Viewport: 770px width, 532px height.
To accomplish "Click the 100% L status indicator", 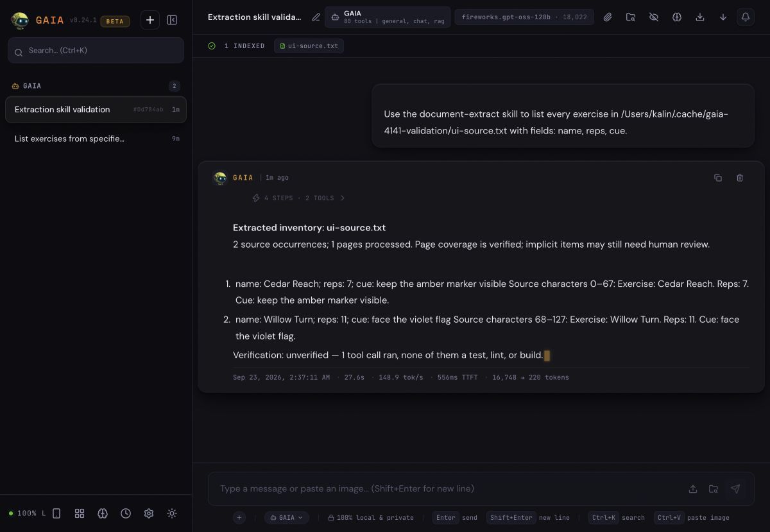I will click(x=27, y=513).
